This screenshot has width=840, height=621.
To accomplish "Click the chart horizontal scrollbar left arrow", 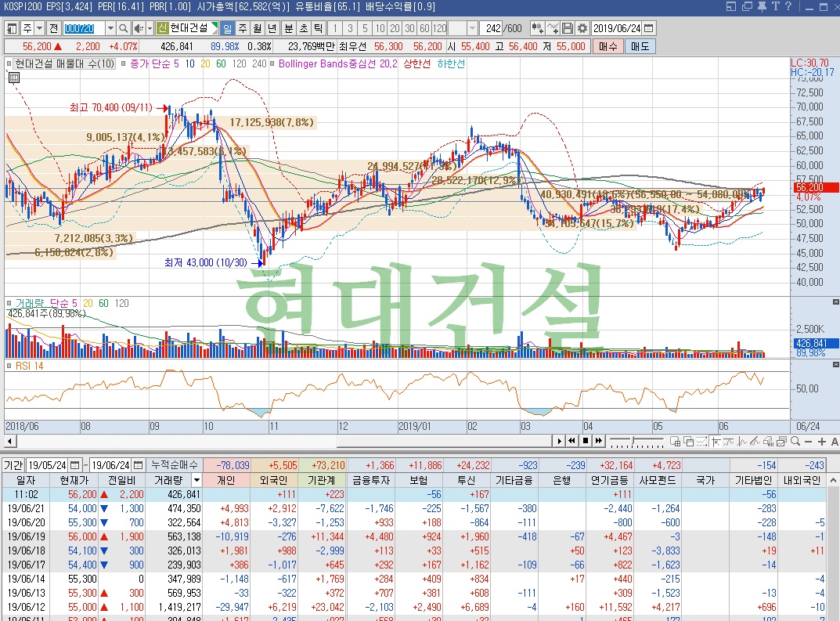I will point(10,441).
